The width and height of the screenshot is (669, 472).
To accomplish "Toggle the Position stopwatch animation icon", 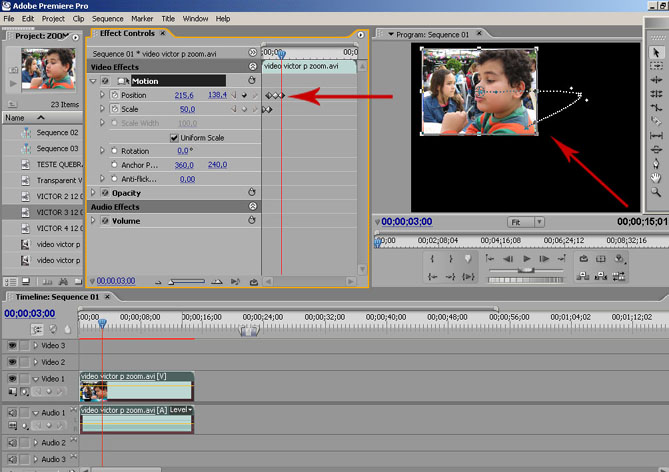I will pyautogui.click(x=115, y=95).
